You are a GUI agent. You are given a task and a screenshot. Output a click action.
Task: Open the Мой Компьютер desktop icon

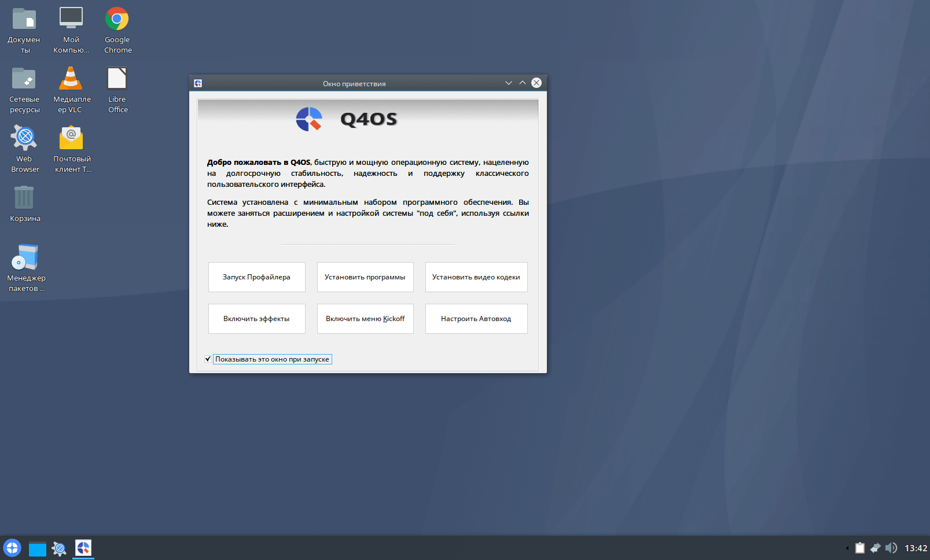[71, 19]
